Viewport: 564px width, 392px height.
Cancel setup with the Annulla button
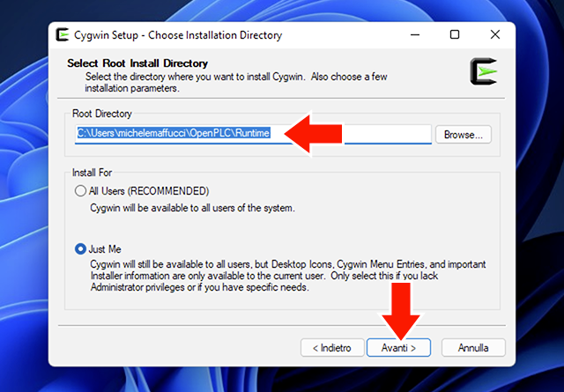click(x=473, y=348)
